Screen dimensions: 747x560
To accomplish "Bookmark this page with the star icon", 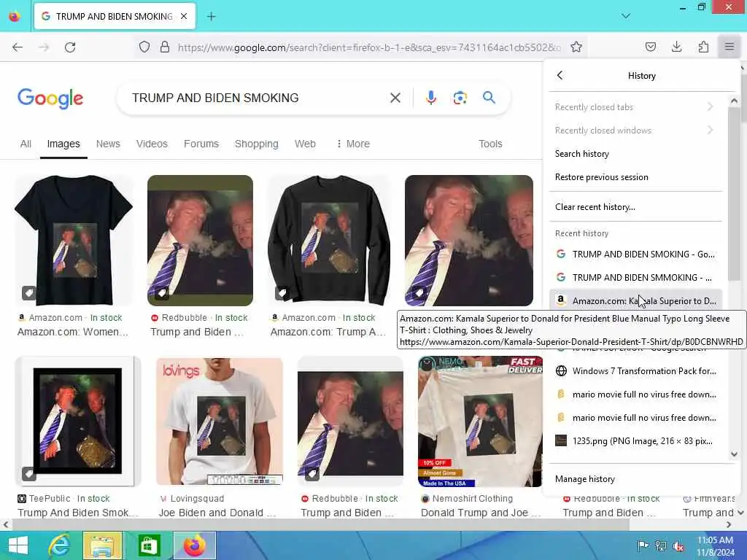I will 576,47.
